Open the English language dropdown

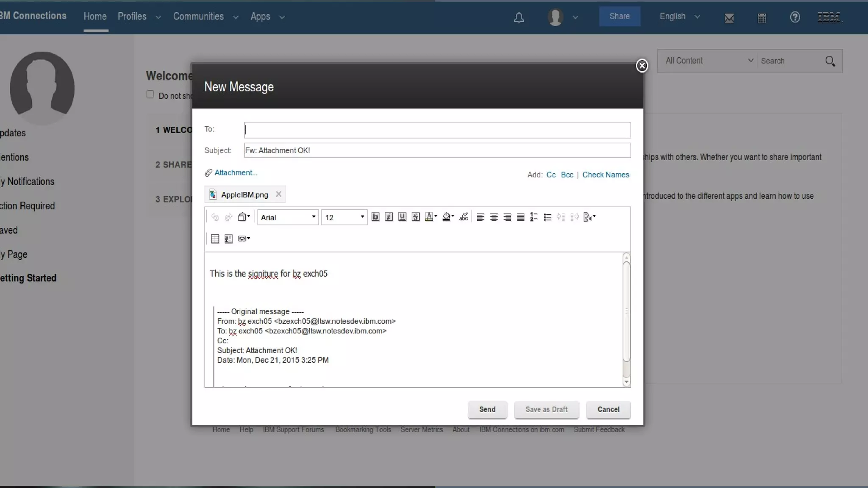pos(680,17)
